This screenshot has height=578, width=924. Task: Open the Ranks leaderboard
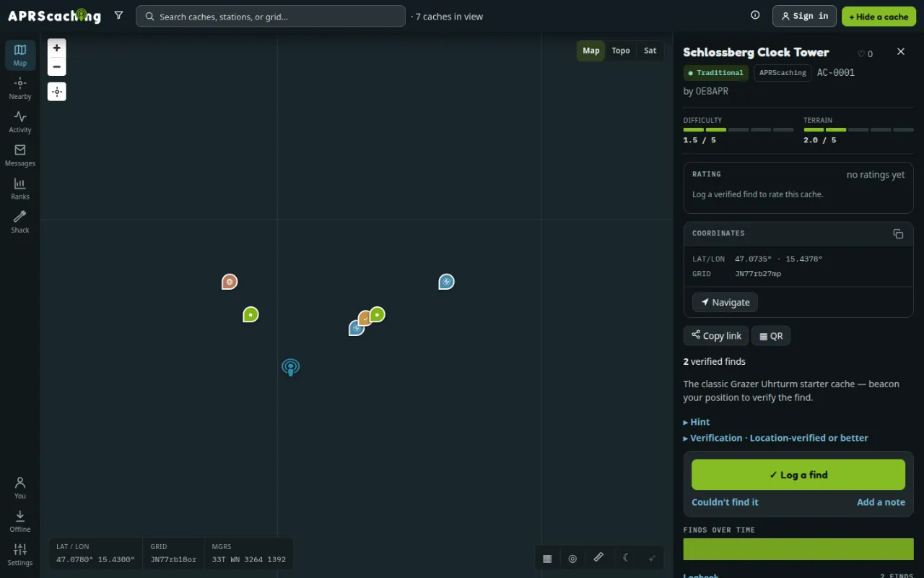click(x=20, y=188)
